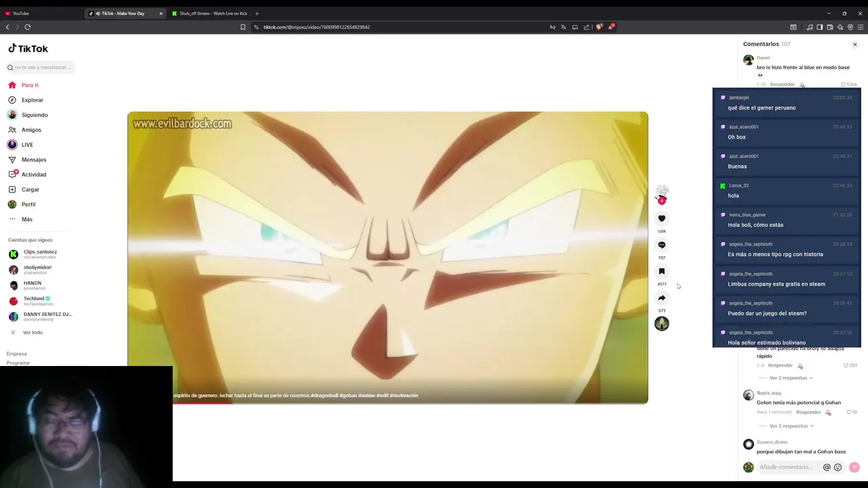
Task: Focus the 'Añadir comentario' input
Action: pyautogui.click(x=788, y=467)
